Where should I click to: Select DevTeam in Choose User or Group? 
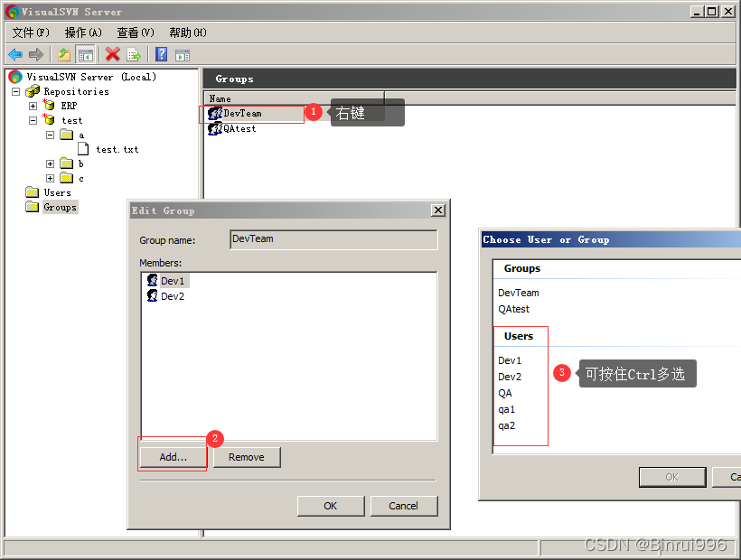519,293
